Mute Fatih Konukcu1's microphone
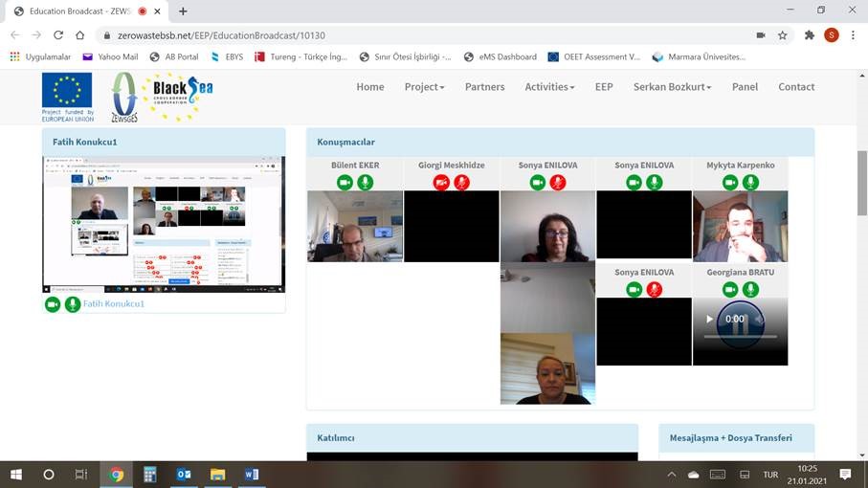This screenshot has height=488, width=868. pyautogui.click(x=73, y=304)
